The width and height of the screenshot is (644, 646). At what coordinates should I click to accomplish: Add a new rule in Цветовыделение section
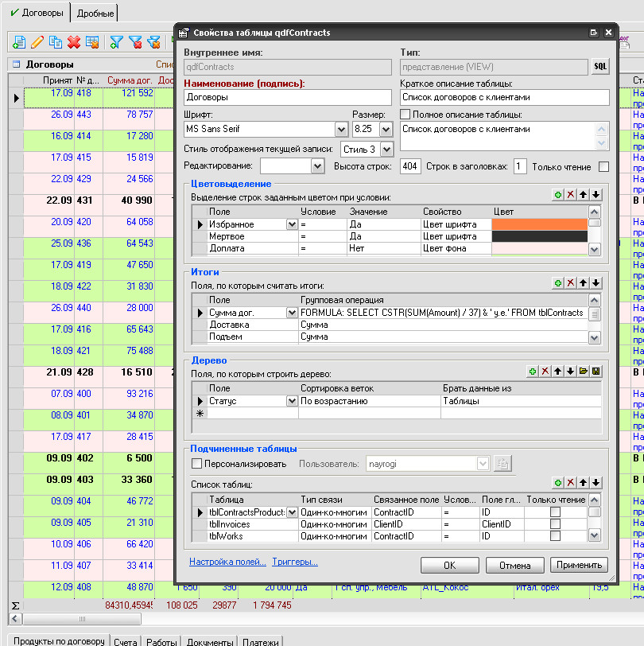point(558,195)
